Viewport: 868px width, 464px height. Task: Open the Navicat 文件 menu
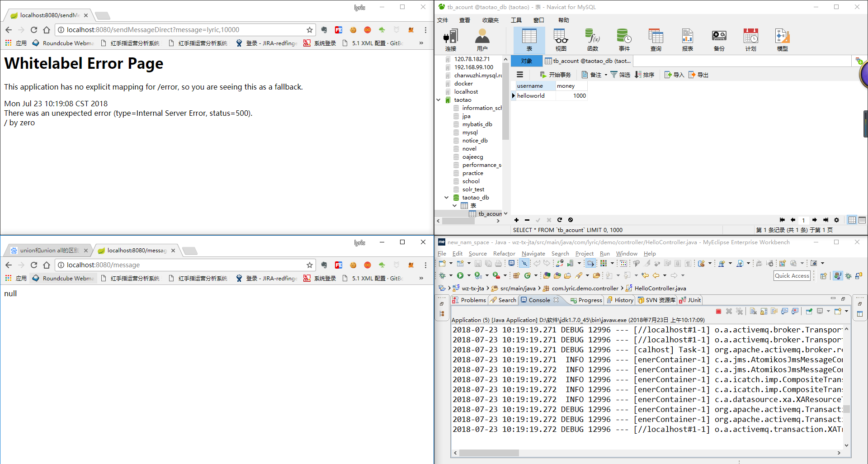click(443, 20)
